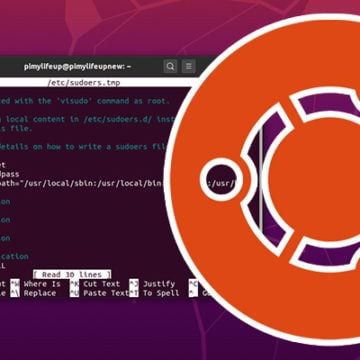Click the Cut Text label
Viewport: 360px width, 360px height.
(102, 284)
